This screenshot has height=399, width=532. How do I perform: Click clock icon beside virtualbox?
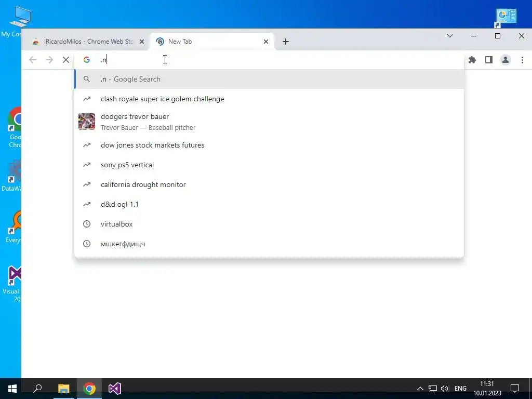87,224
